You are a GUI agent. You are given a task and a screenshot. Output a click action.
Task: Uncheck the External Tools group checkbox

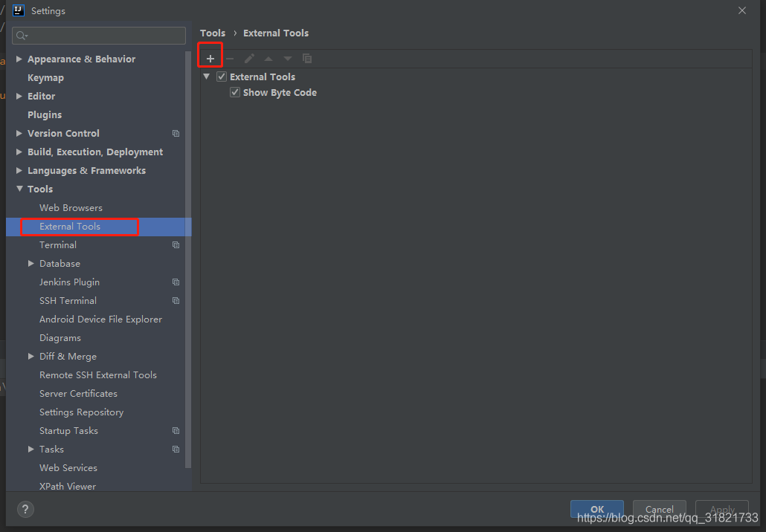pyautogui.click(x=222, y=77)
